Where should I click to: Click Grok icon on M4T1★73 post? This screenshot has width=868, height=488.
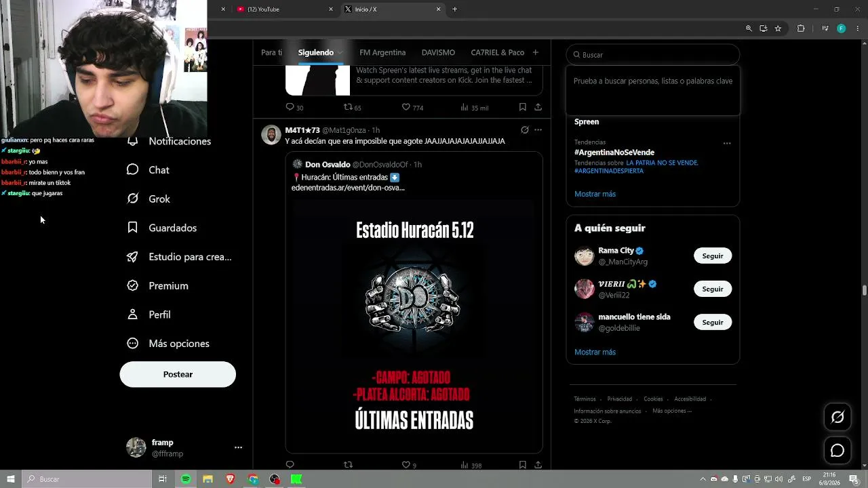[x=524, y=129]
